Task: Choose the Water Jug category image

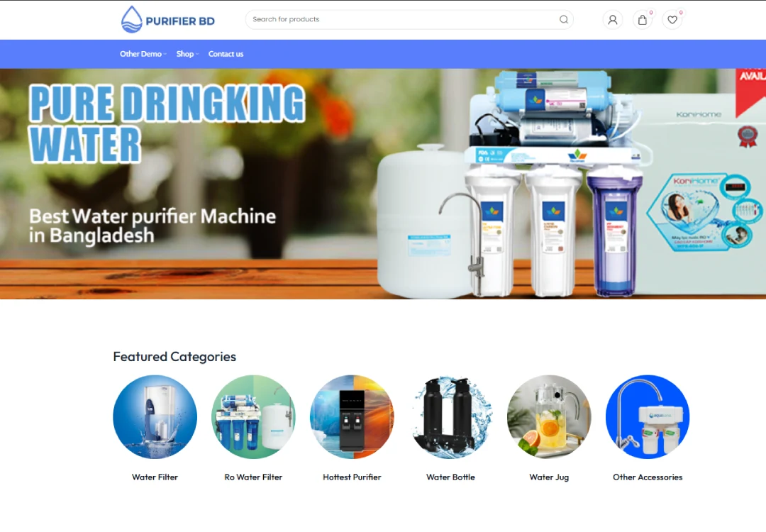Action: click(x=549, y=417)
